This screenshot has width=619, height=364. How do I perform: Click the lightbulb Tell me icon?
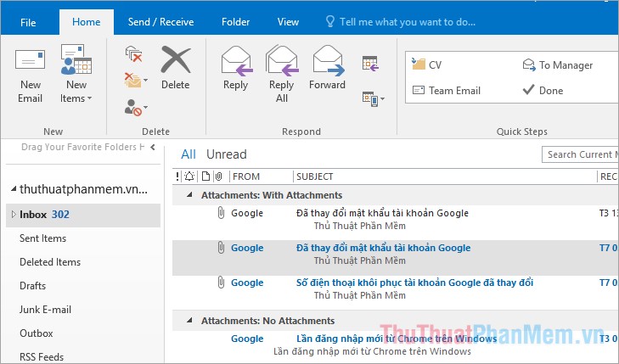[330, 21]
